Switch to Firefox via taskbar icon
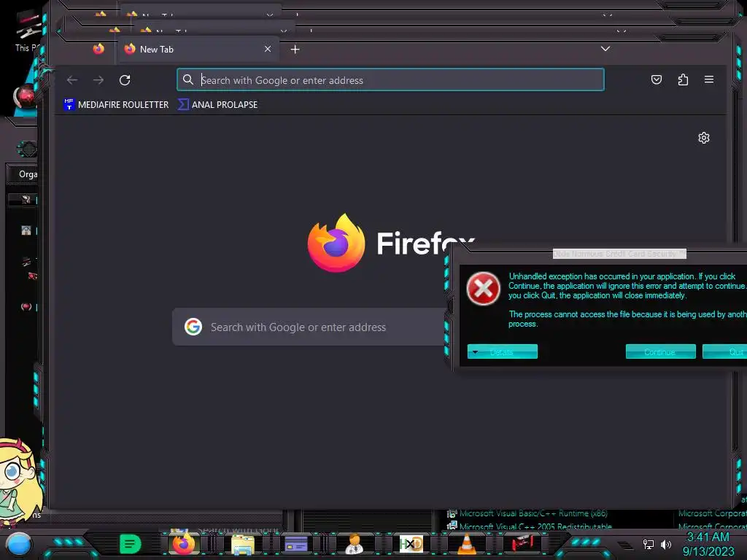747x560 pixels. (183, 544)
